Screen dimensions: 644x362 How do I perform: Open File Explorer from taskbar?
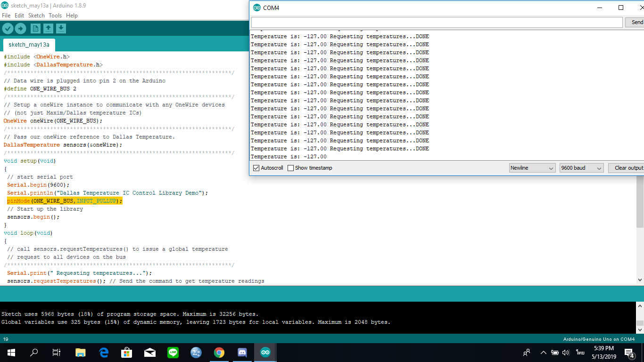(x=81, y=352)
